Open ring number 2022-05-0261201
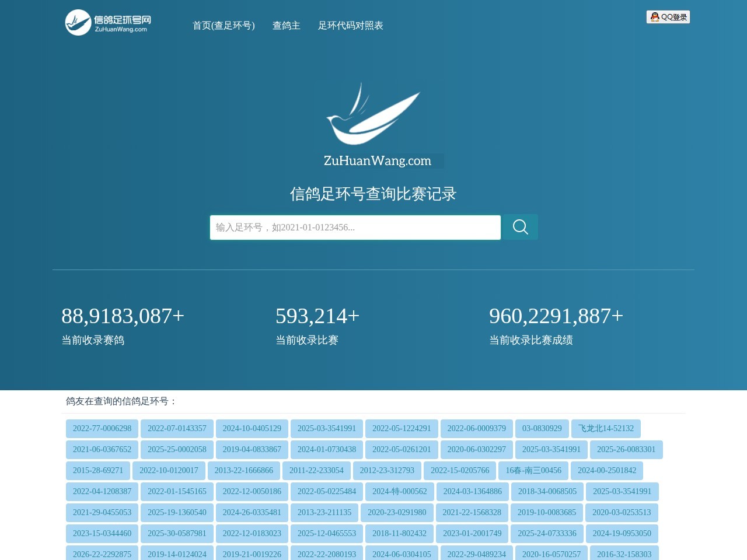 coord(402,450)
